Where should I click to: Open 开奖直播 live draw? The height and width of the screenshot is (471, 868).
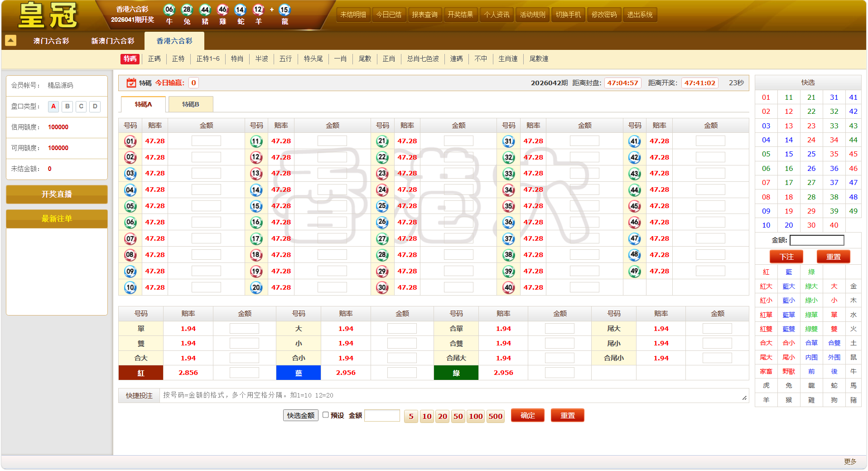57,194
